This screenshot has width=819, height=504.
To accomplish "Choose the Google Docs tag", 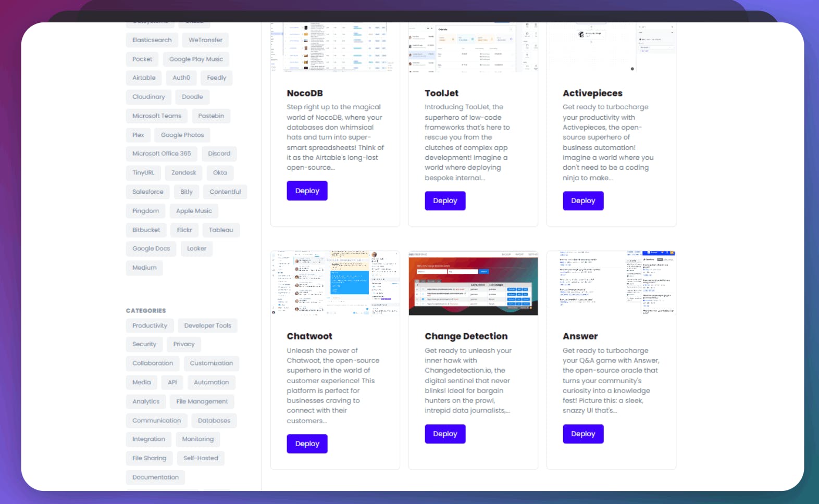I will pos(151,249).
